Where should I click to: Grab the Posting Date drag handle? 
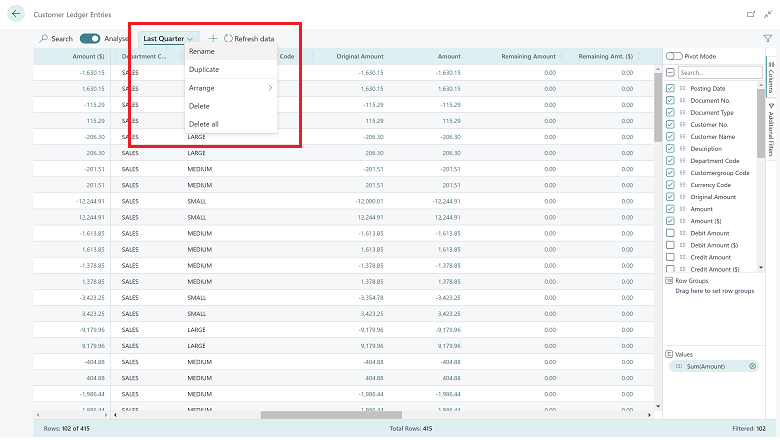point(682,88)
